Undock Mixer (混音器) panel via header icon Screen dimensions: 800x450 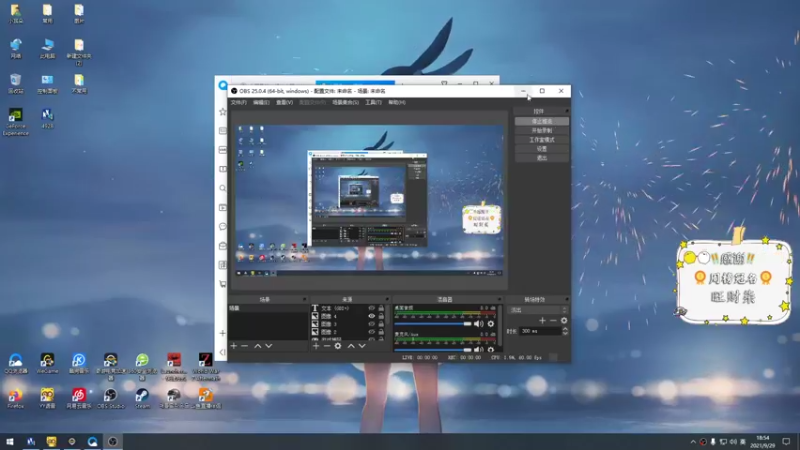click(499, 299)
